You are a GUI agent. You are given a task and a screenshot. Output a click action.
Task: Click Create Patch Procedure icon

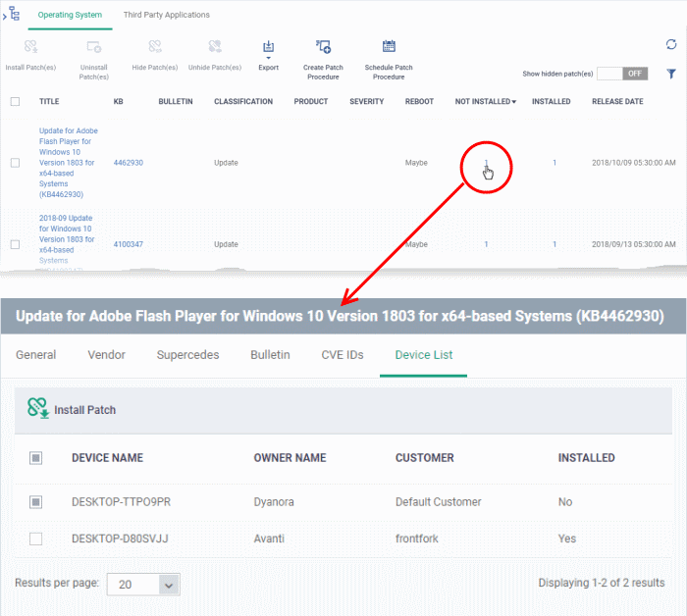[x=323, y=46]
